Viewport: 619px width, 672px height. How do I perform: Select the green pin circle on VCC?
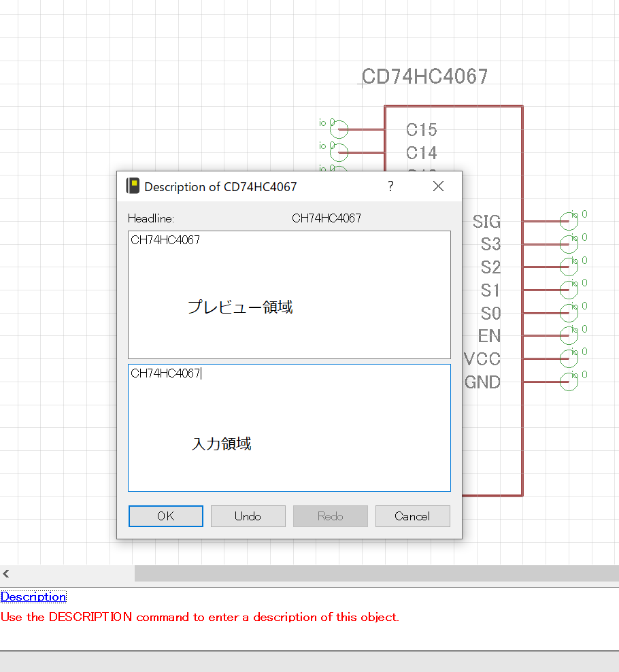569,358
